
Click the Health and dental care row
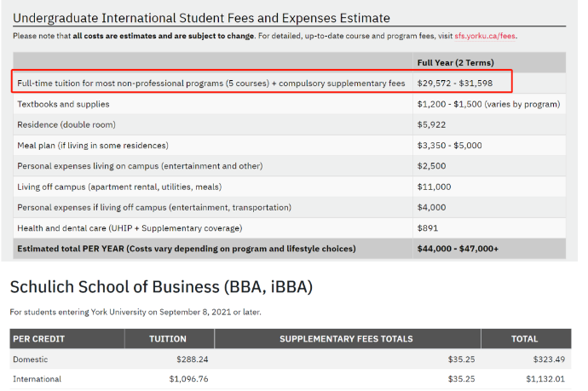click(x=130, y=227)
